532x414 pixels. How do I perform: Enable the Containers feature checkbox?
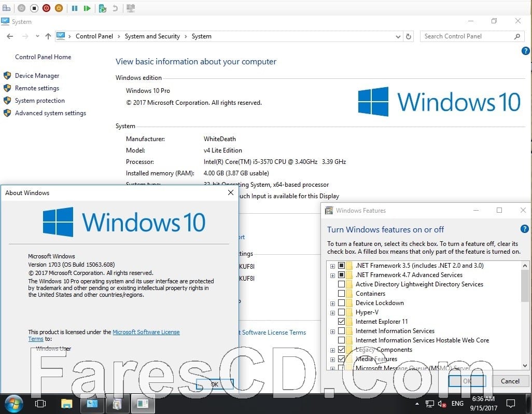341,294
